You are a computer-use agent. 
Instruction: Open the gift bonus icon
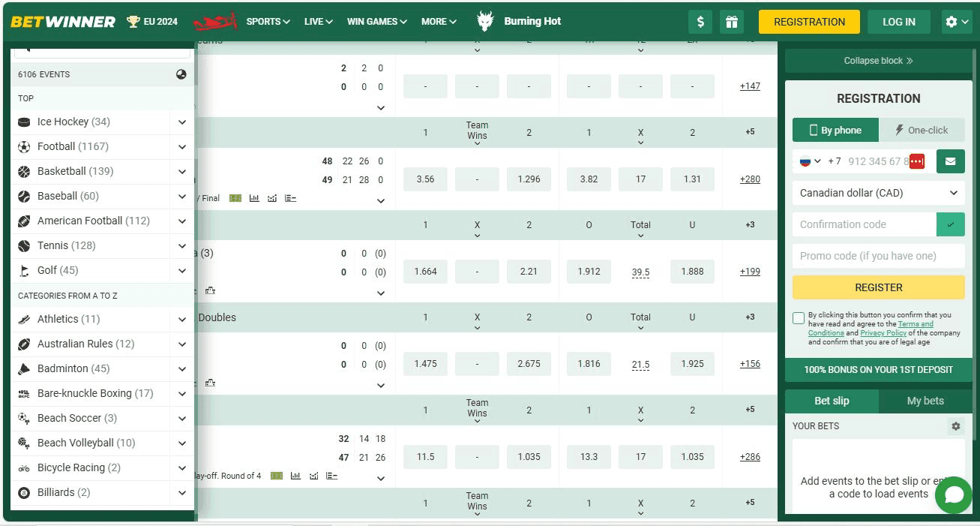click(x=731, y=22)
